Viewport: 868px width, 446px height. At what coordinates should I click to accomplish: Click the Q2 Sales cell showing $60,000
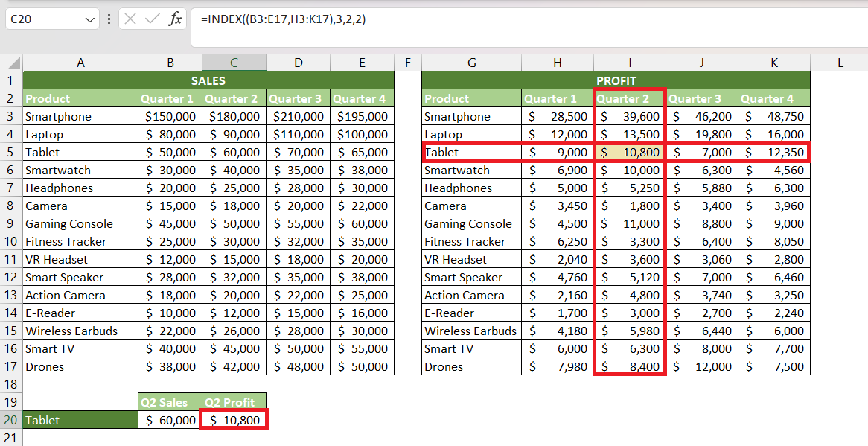tap(170, 420)
